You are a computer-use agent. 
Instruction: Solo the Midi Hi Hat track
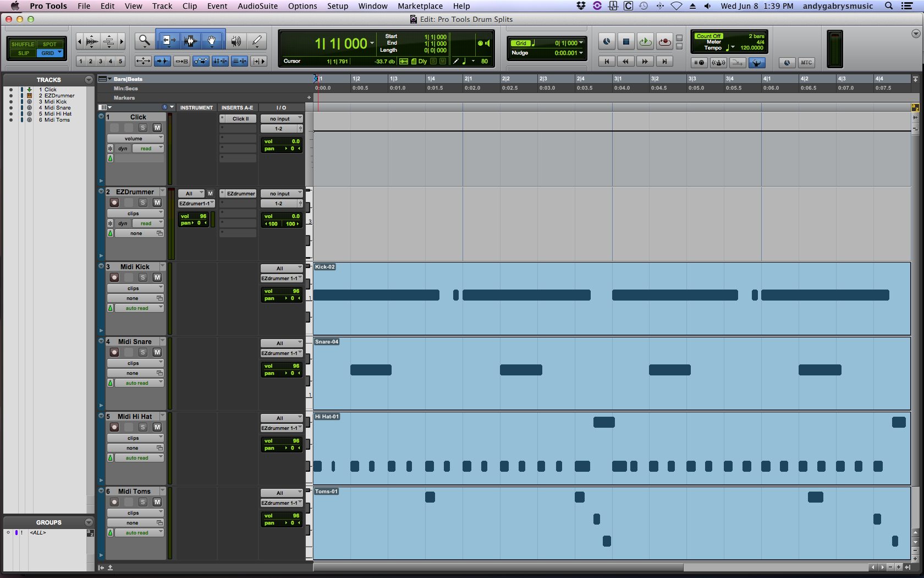point(143,427)
